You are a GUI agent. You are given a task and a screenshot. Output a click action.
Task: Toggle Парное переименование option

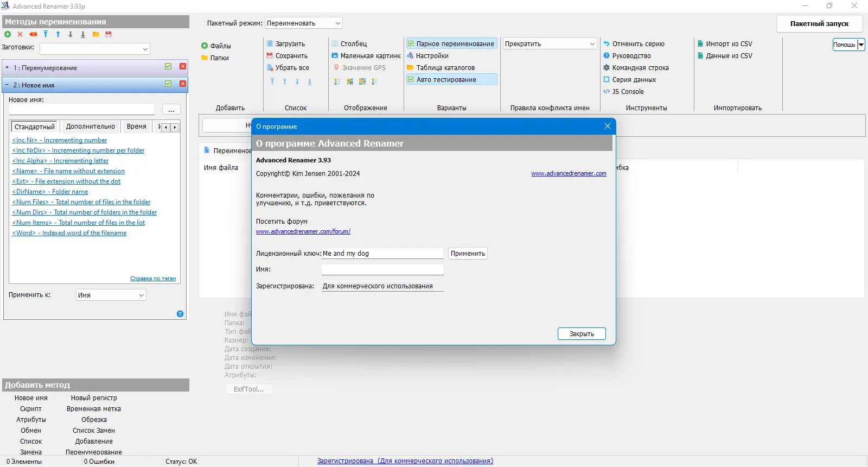click(451, 44)
